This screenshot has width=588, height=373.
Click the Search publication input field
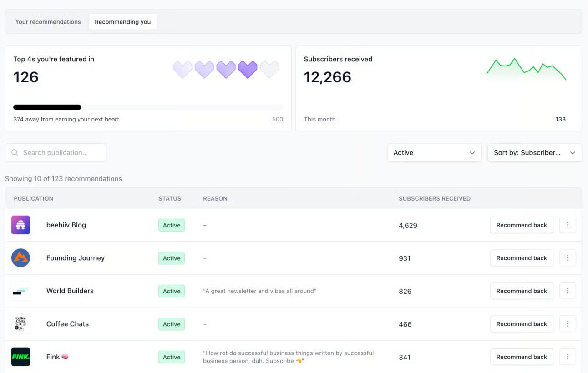pos(56,153)
